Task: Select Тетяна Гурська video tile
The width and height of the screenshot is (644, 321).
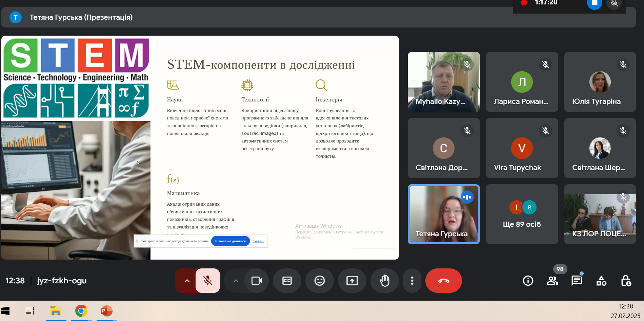Action: (x=443, y=214)
